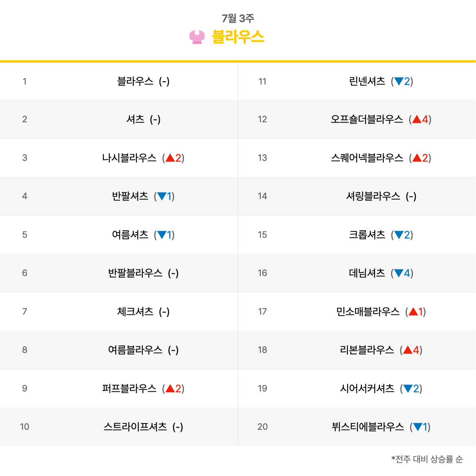Click the red up arrow beside 나시블라우스
Image resolution: width=476 pixels, height=476 pixels.
[170, 157]
